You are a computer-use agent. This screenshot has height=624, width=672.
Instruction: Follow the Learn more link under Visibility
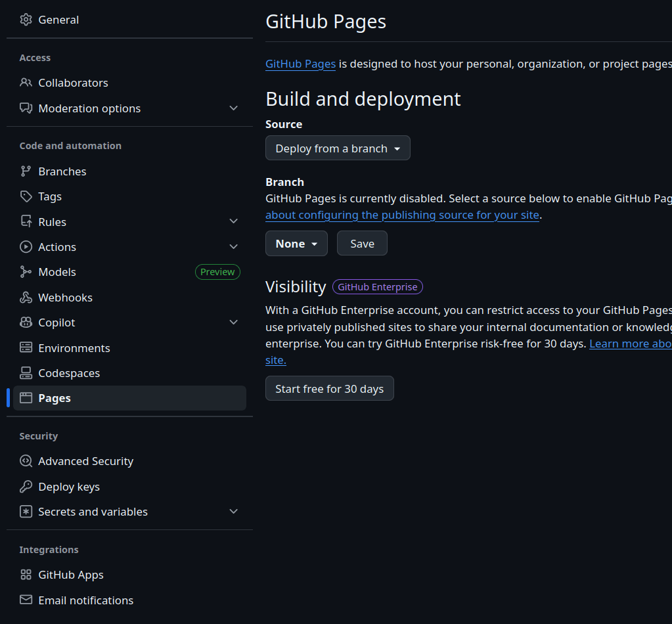point(631,344)
